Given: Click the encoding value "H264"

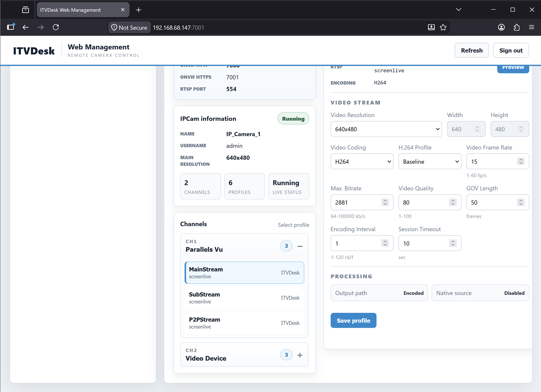Looking at the screenshot, I should click(380, 83).
